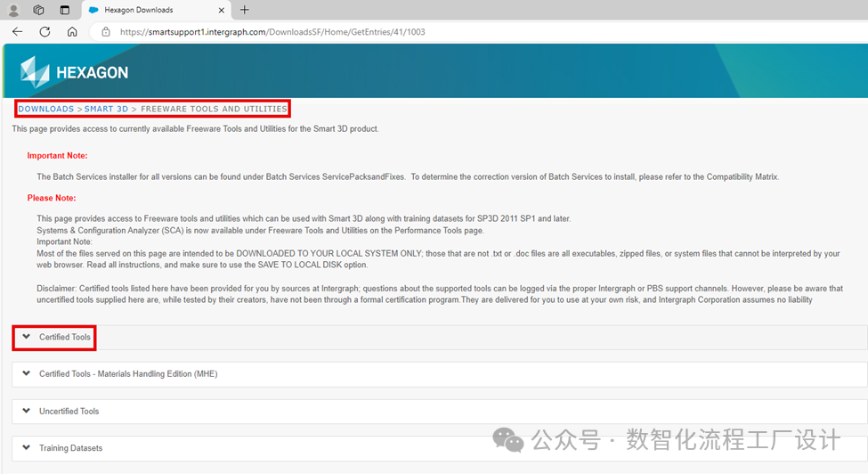This screenshot has width=868, height=474.
Task: Click the red Important Note: heading
Action: click(x=58, y=156)
